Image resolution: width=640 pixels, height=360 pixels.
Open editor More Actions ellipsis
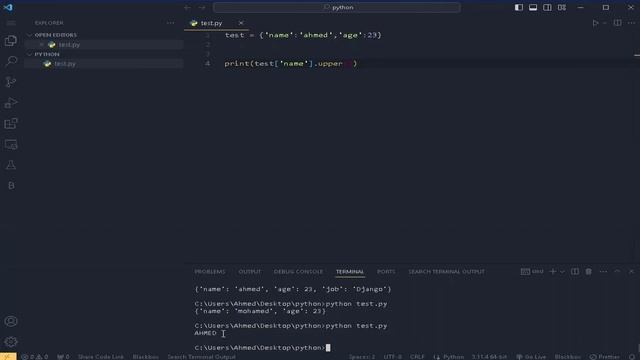pyautogui.click(x=631, y=23)
